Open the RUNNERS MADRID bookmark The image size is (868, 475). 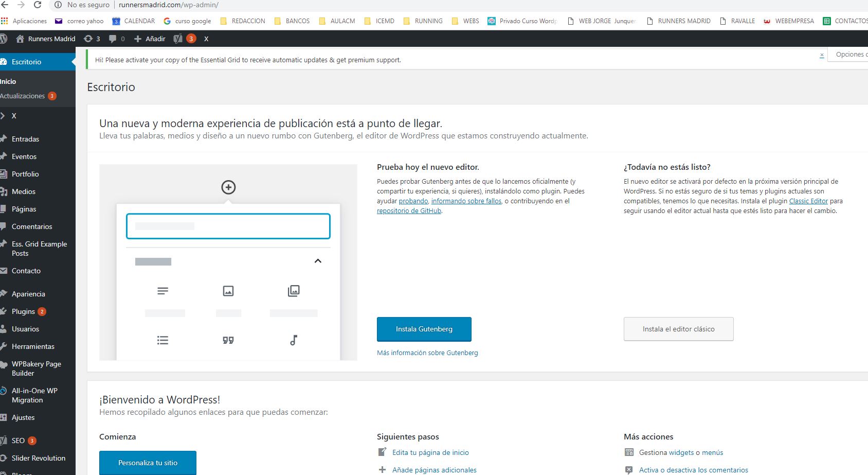[x=678, y=21]
